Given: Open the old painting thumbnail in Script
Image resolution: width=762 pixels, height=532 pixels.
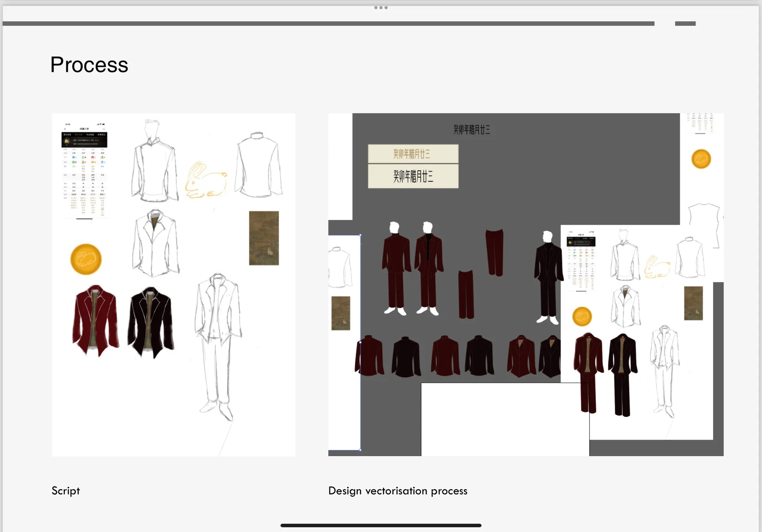Looking at the screenshot, I should [264, 238].
